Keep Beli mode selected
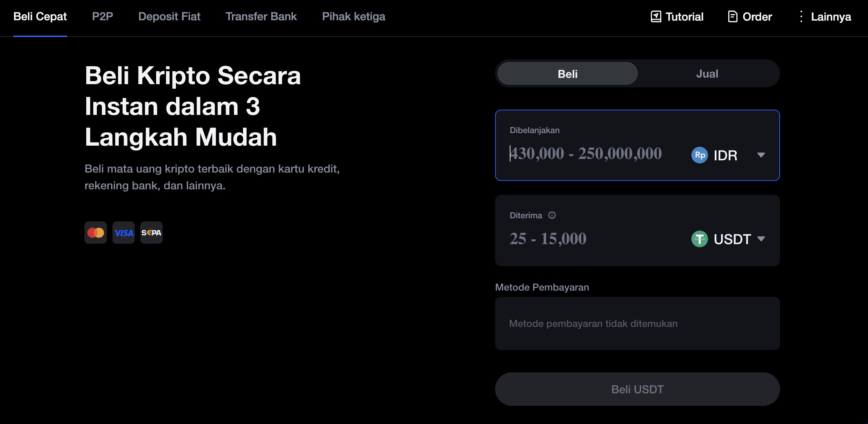Screen dimensions: 868x424 (567, 73)
